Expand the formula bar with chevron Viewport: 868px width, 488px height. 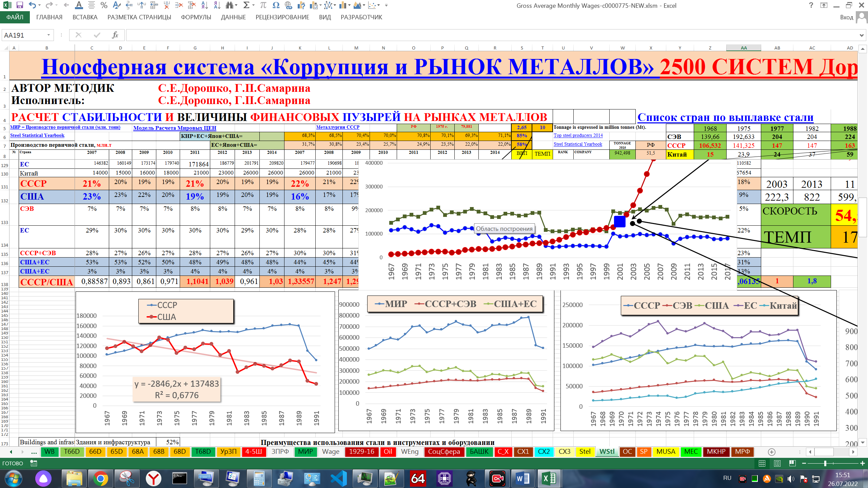(x=862, y=35)
